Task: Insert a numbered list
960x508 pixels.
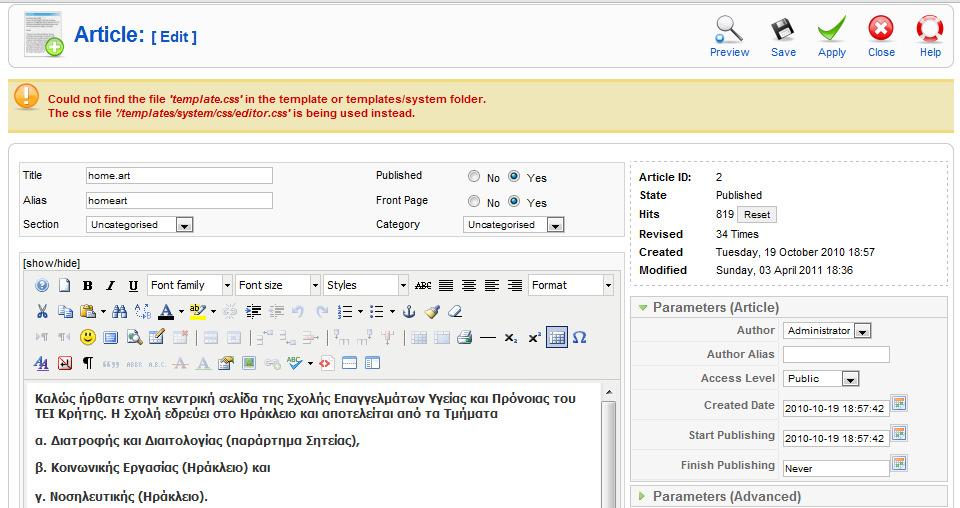Action: (x=345, y=312)
